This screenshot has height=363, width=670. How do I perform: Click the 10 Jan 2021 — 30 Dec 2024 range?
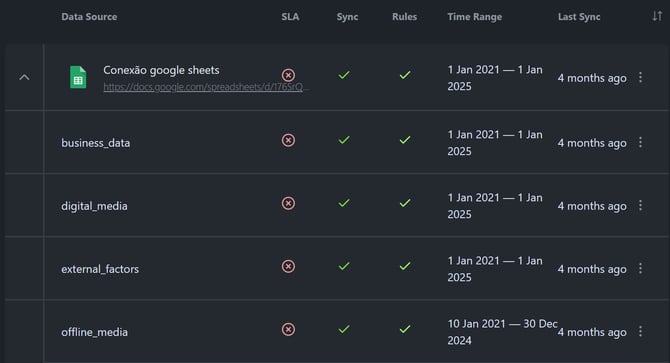(502, 332)
